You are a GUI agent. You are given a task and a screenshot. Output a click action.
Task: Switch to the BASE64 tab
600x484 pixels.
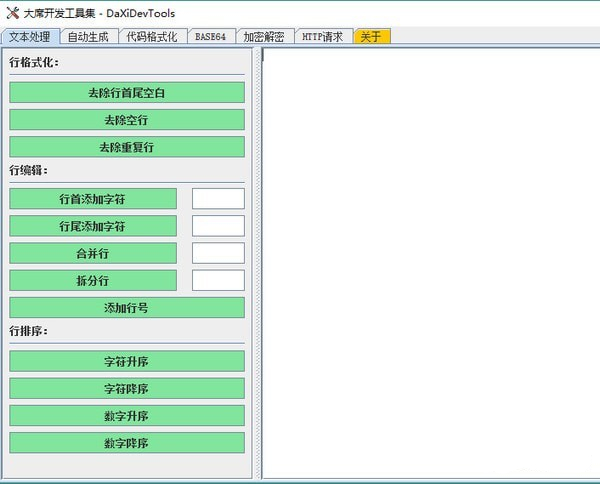point(211,37)
